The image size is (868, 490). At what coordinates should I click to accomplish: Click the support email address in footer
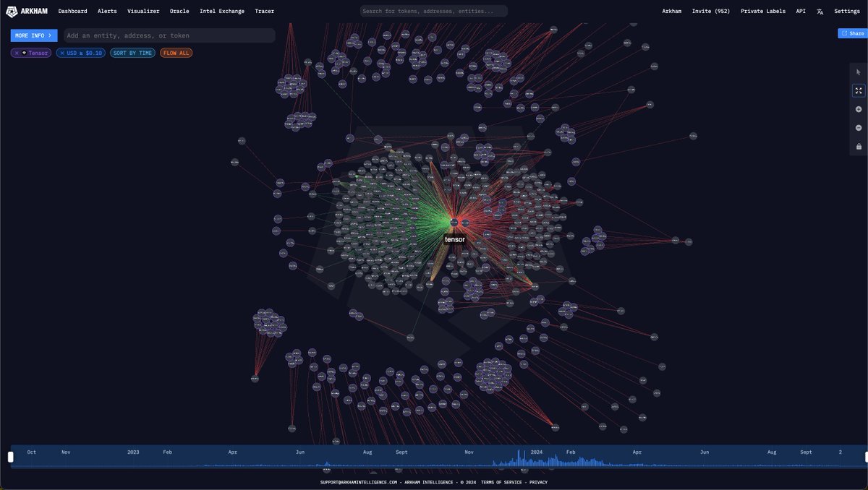click(x=359, y=482)
